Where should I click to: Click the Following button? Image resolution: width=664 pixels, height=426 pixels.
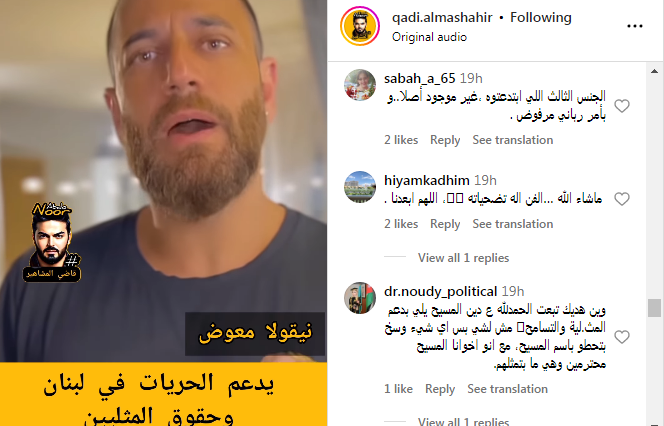pyautogui.click(x=541, y=17)
